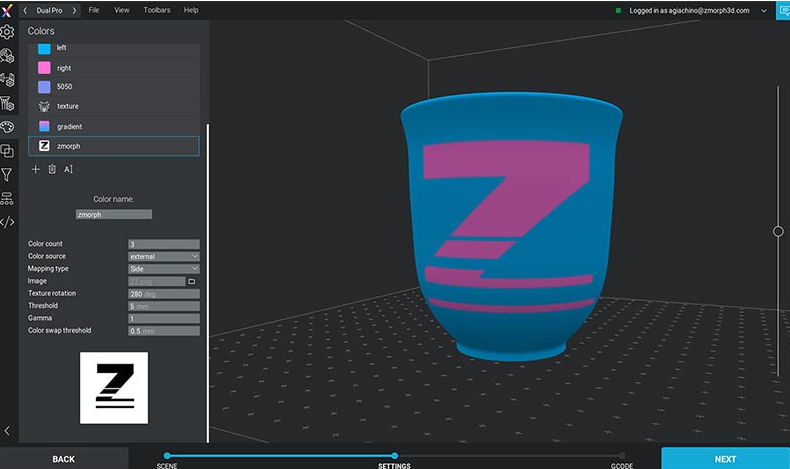Delete selected color with trash icon
The width and height of the screenshot is (790, 469).
click(52, 169)
